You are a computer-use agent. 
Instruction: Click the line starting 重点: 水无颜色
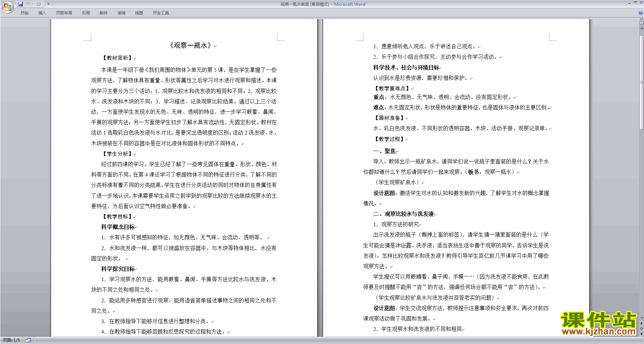(x=443, y=97)
